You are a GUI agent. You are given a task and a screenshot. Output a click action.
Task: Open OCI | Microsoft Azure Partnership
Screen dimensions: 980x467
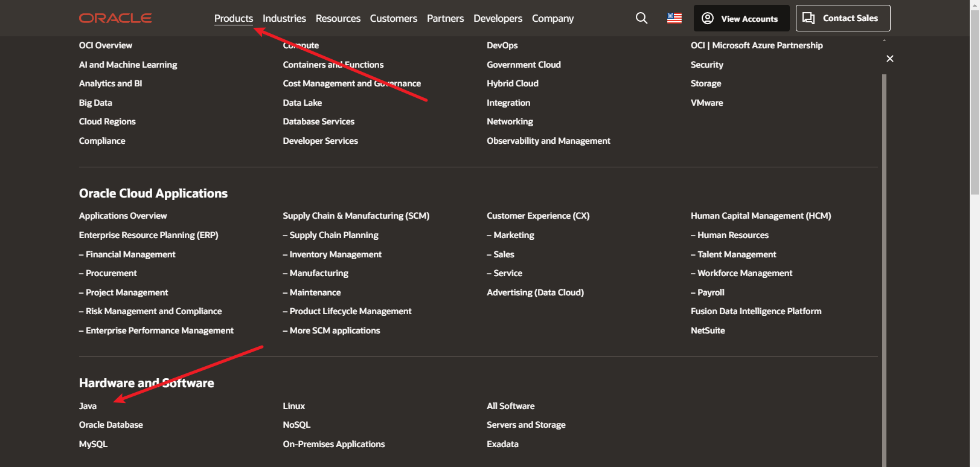(757, 45)
